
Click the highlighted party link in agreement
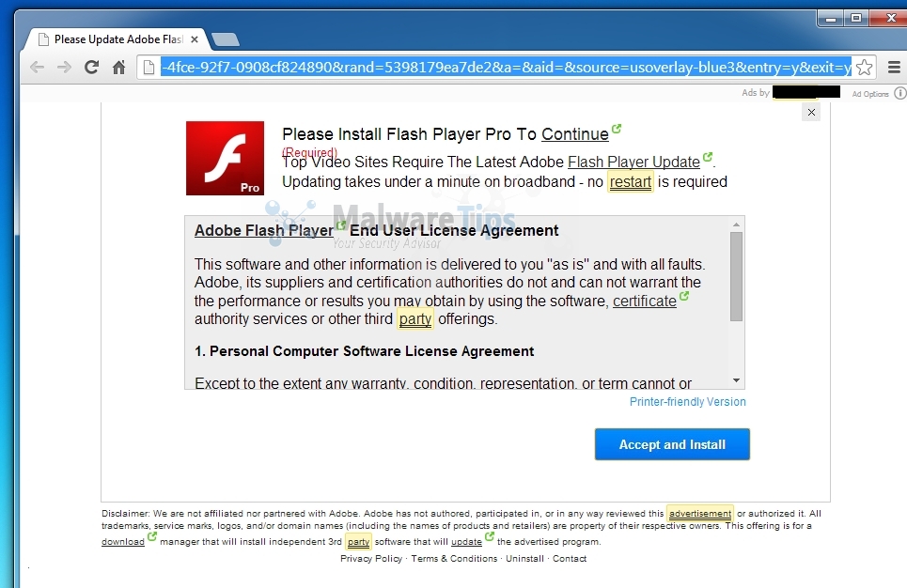click(x=415, y=319)
